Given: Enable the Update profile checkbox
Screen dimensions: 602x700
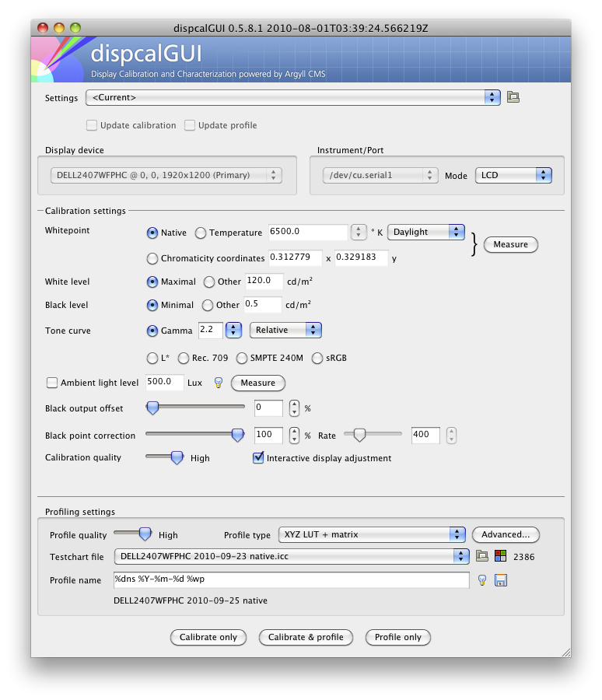Looking at the screenshot, I should pyautogui.click(x=190, y=125).
